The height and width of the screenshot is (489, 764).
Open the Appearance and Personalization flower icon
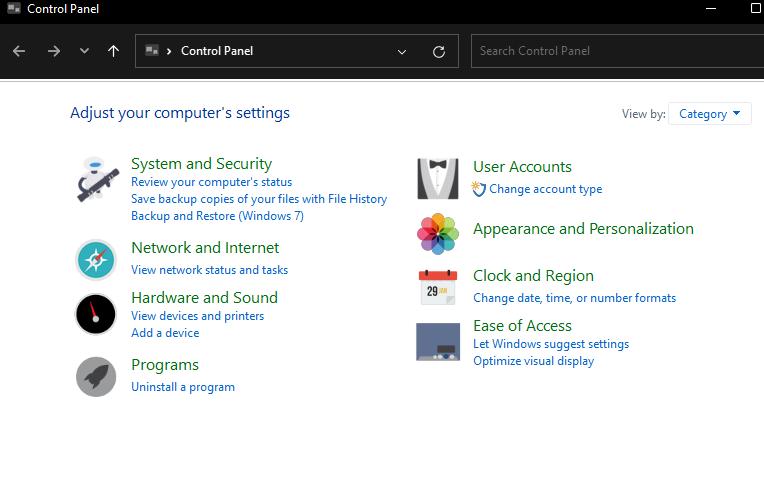(x=437, y=234)
